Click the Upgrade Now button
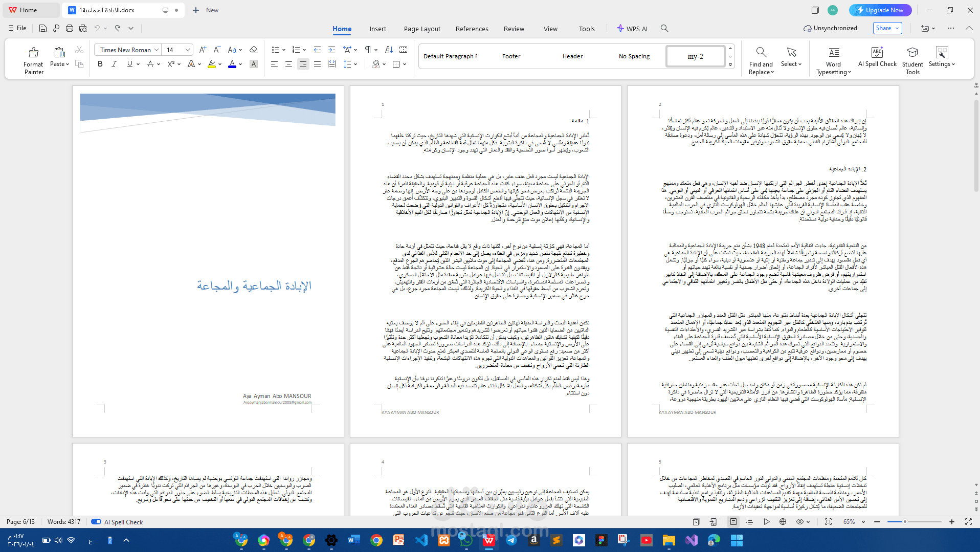The image size is (980, 552). 880,10
